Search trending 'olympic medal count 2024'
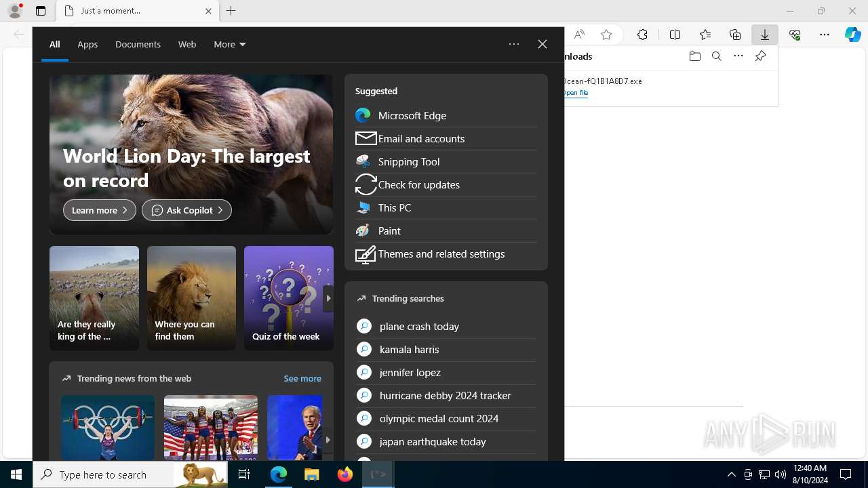868x488 pixels. pos(446,418)
